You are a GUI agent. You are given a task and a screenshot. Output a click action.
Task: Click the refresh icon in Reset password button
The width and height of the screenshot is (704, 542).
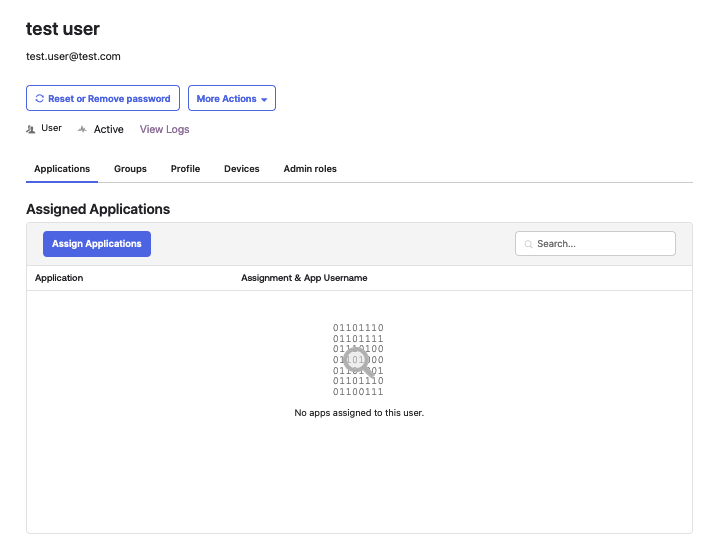pyautogui.click(x=39, y=99)
